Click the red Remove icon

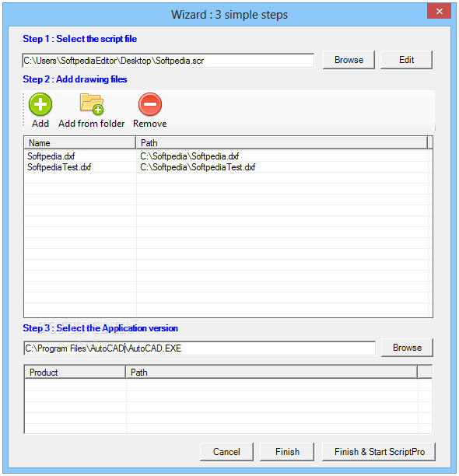point(150,104)
